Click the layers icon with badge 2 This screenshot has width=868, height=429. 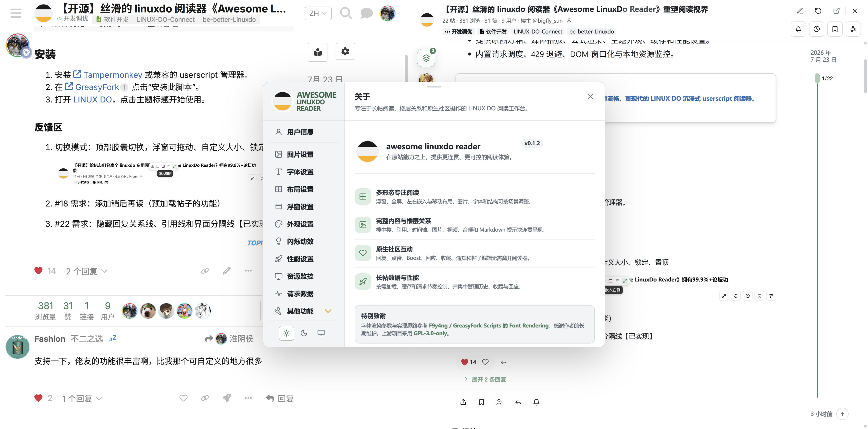click(426, 58)
